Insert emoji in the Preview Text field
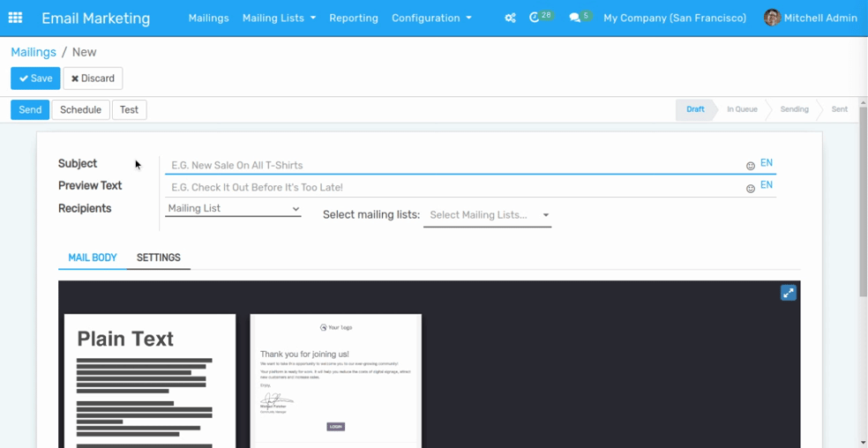This screenshot has height=448, width=868. (751, 188)
